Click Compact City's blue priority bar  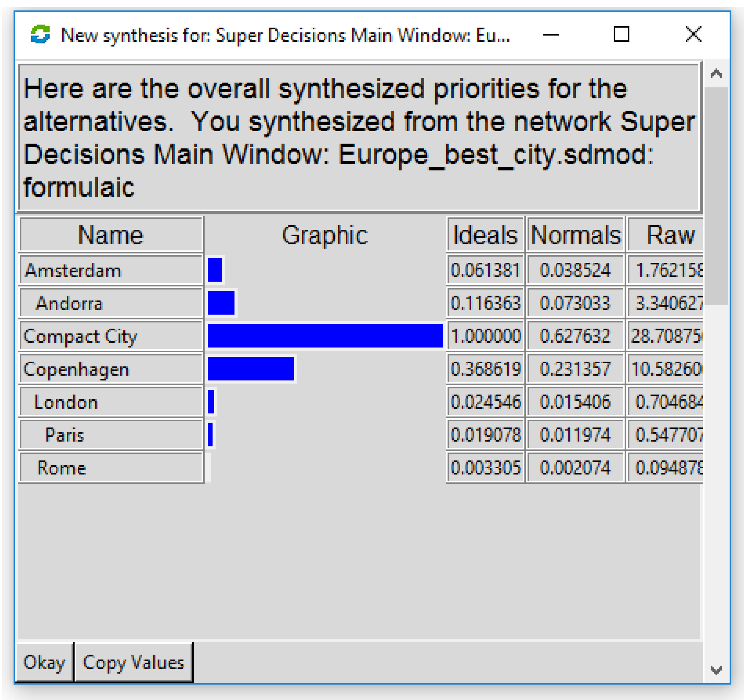(325, 336)
